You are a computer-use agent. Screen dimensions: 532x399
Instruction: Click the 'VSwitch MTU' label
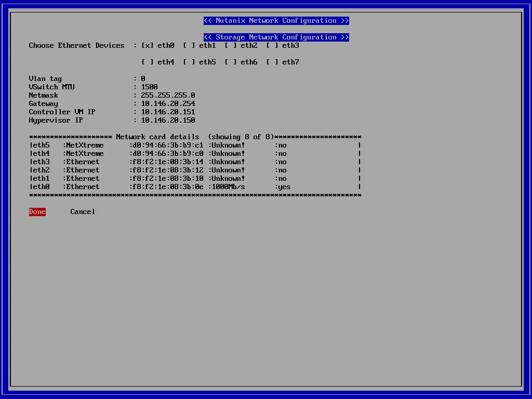coord(51,87)
